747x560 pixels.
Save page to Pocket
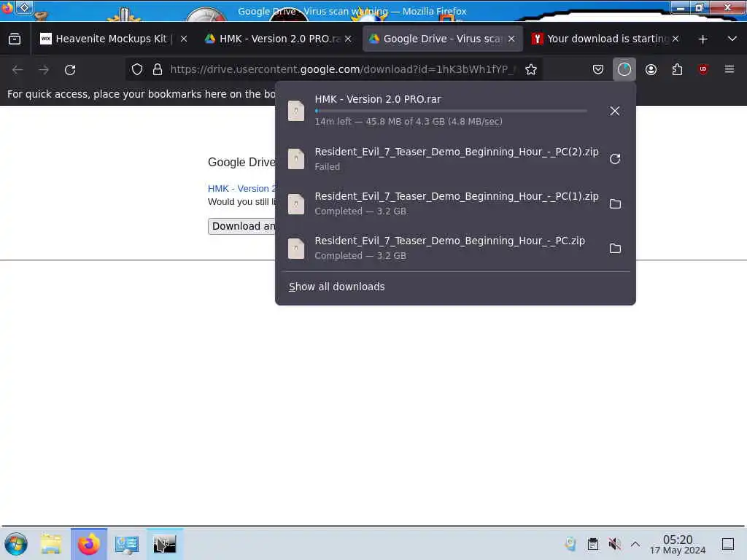pos(598,69)
